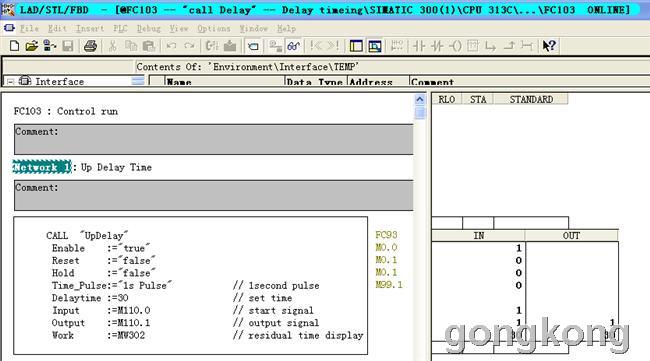Screen dimensions: 650x361
Task: Insert an empty box element
Action: click(x=473, y=46)
